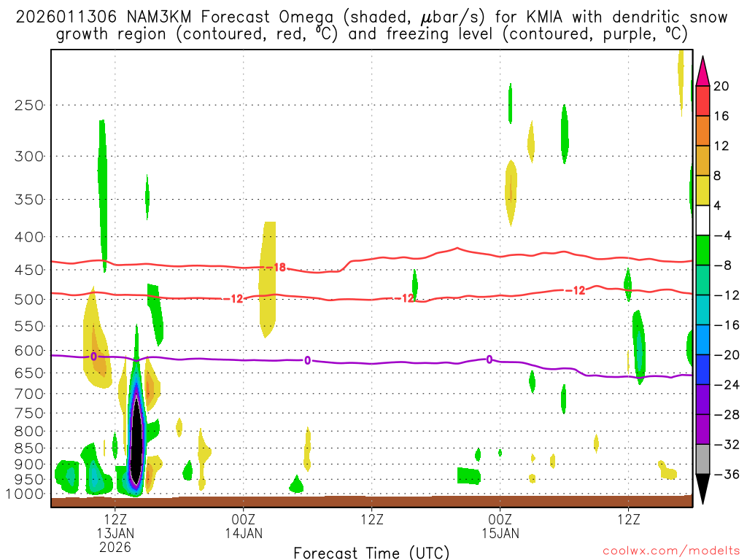Click the 00Z 14JAN time label
This screenshot has height=560, width=747.
[244, 526]
